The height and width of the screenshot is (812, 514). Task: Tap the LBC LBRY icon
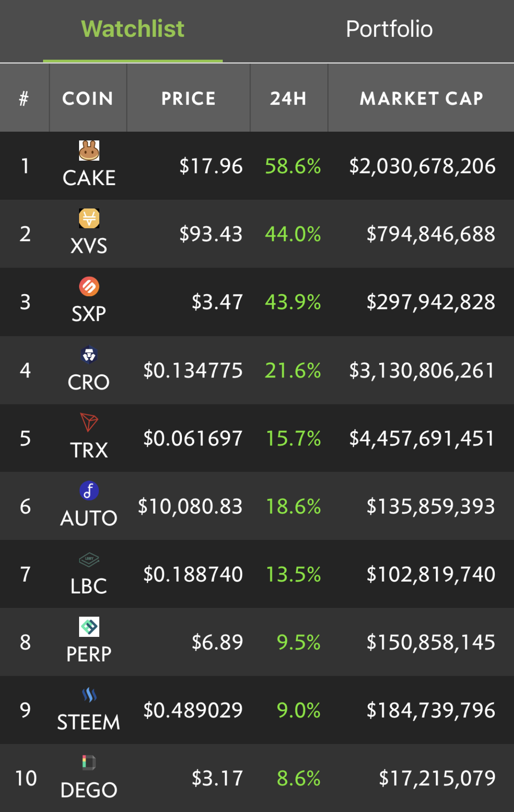(x=89, y=559)
